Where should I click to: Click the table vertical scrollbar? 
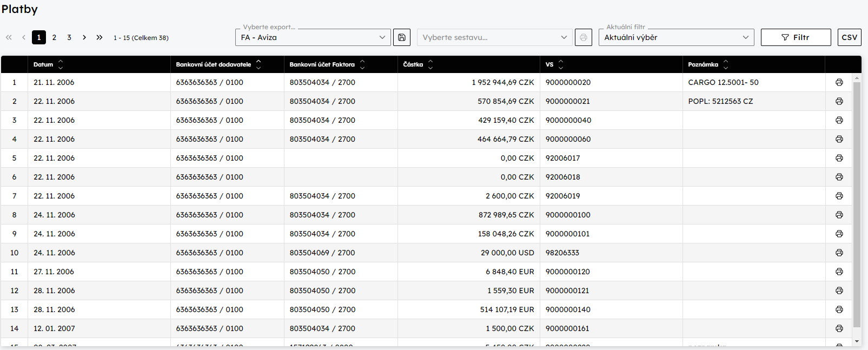[857, 204]
